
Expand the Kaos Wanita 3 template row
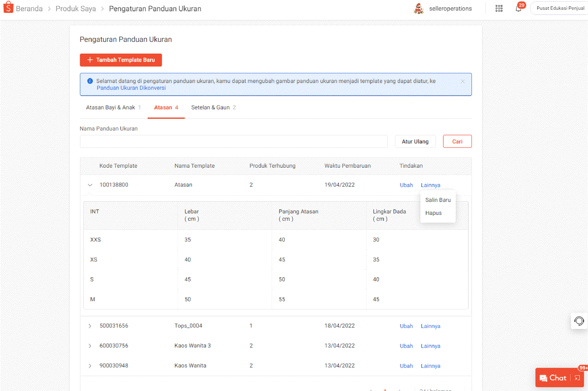click(90, 346)
